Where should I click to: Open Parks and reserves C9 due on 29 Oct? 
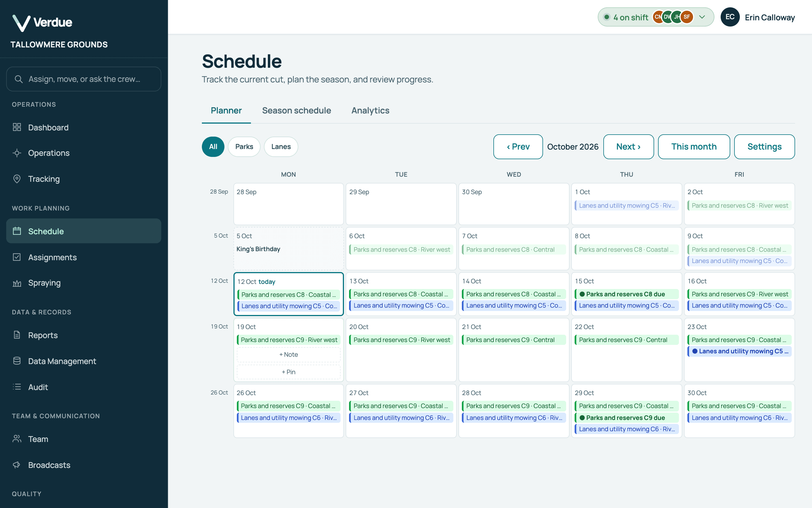[x=626, y=418]
